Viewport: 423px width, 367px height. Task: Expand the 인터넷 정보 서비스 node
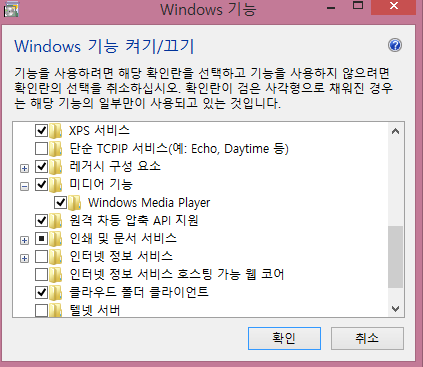24,258
